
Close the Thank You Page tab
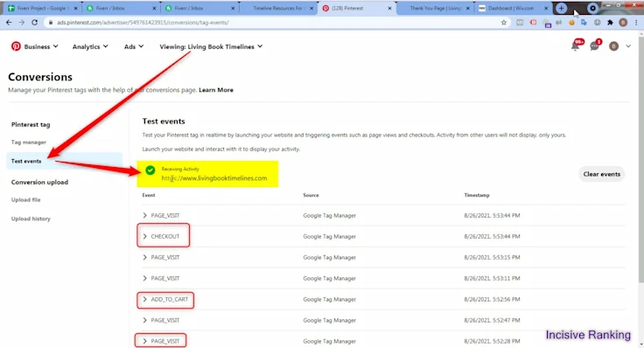click(468, 8)
